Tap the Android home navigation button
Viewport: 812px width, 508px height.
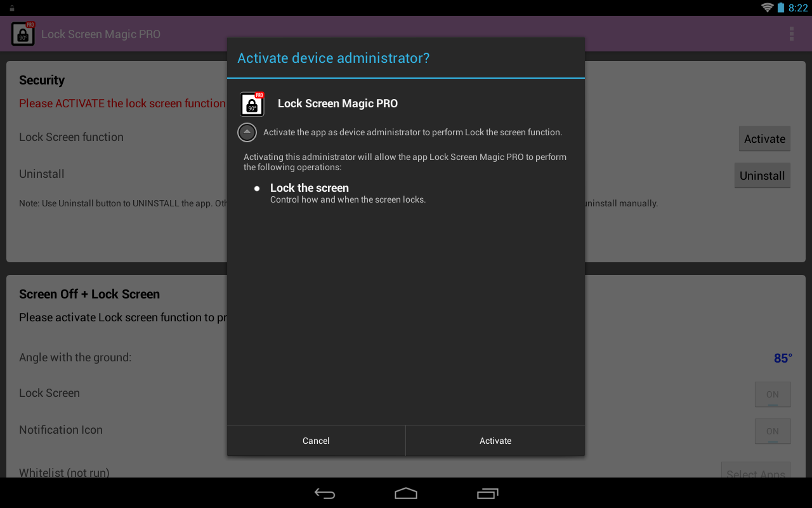[406, 493]
